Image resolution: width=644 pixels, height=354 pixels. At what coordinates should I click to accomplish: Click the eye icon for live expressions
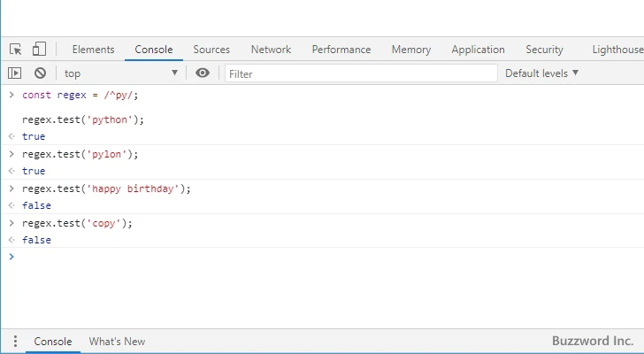[203, 73]
